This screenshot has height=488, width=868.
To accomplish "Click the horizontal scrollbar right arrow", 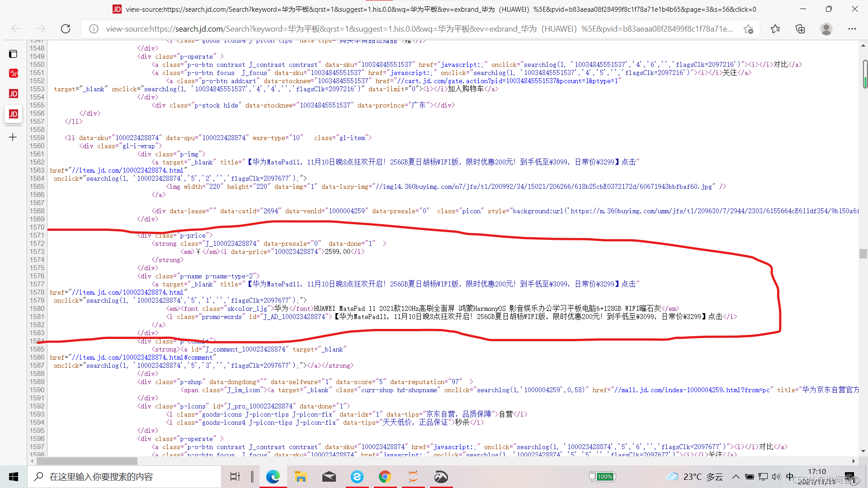I will click(x=854, y=461).
